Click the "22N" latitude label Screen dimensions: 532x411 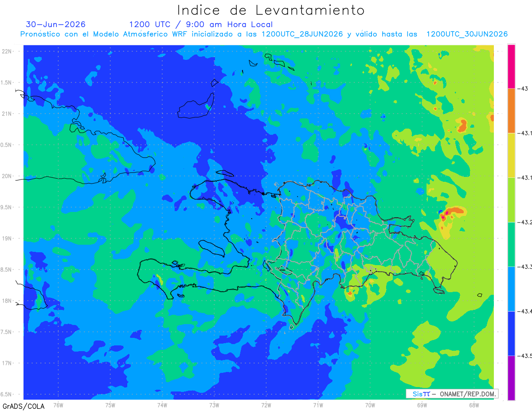click(x=7, y=51)
